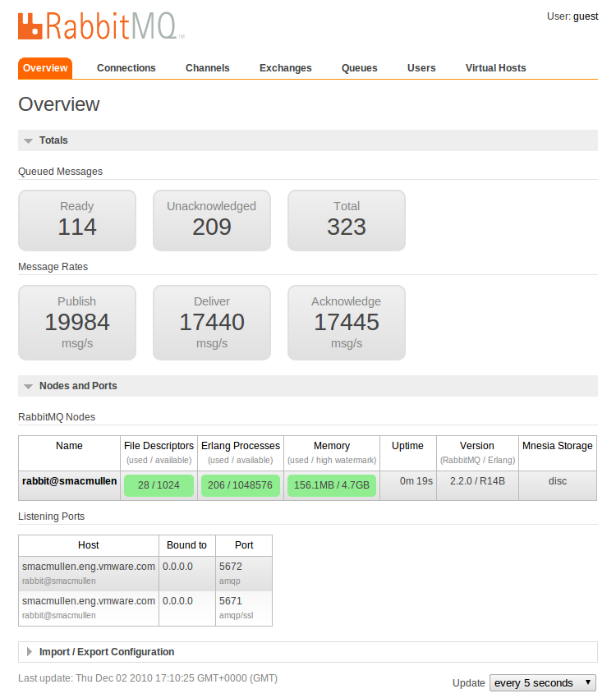The height and width of the screenshot is (698, 616).
Task: Navigate to Virtual Hosts tab
Action: tap(495, 68)
